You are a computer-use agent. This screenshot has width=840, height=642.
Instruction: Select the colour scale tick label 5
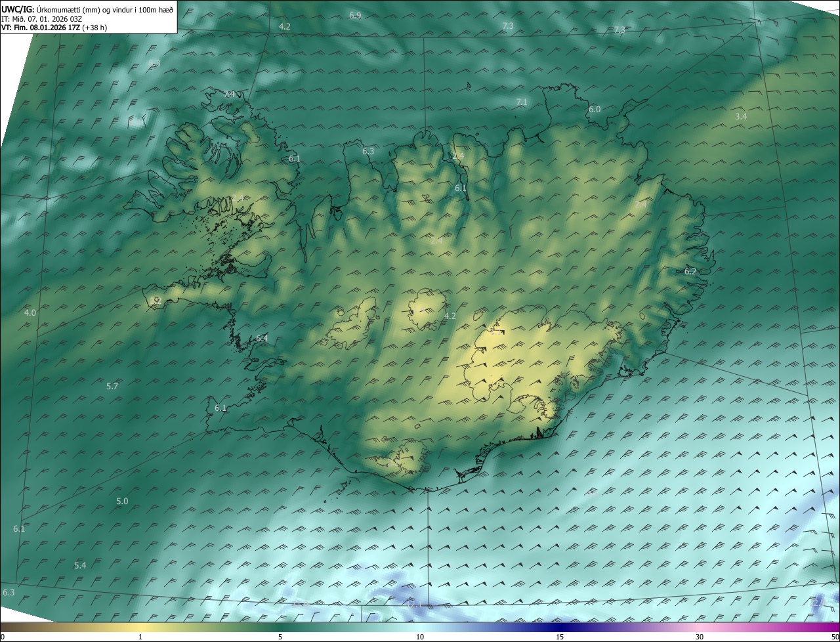point(280,637)
